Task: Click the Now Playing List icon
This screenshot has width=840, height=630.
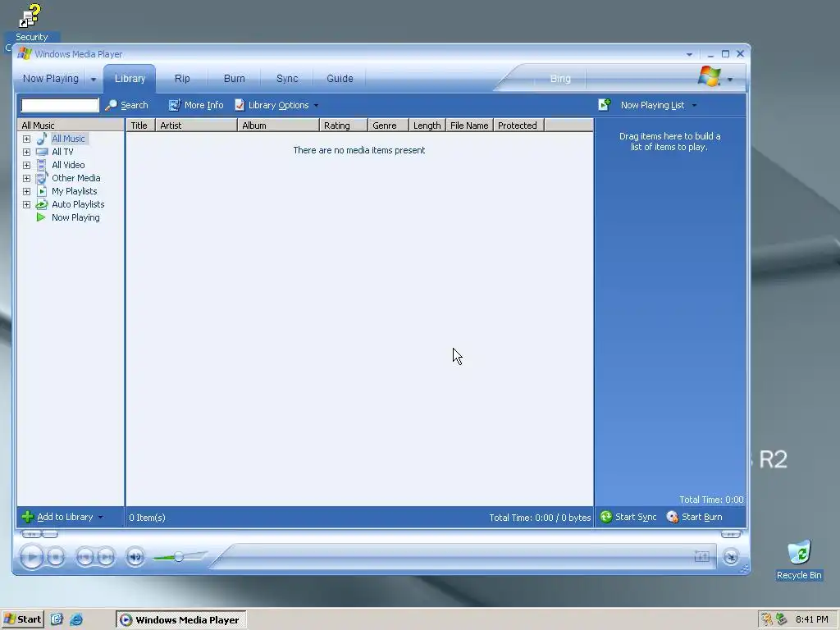Action: pos(605,104)
